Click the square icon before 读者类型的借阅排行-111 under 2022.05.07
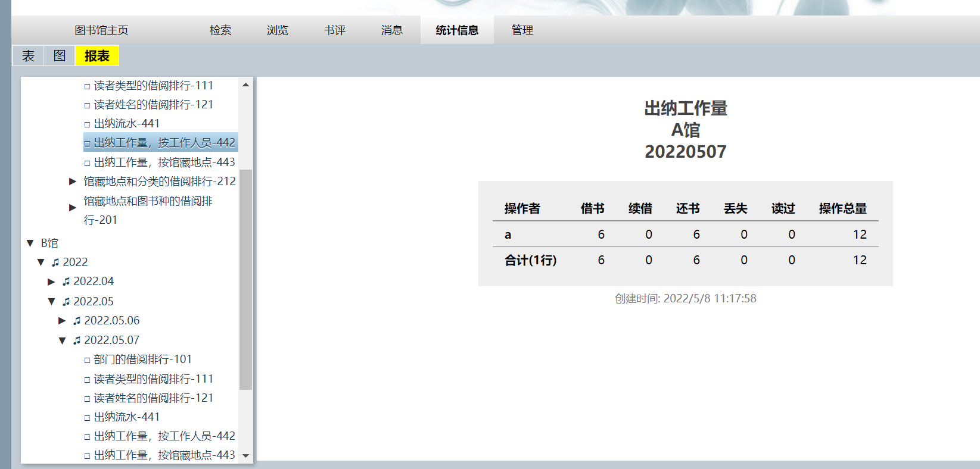Screen dimensions: 980x469 pos(88,380)
